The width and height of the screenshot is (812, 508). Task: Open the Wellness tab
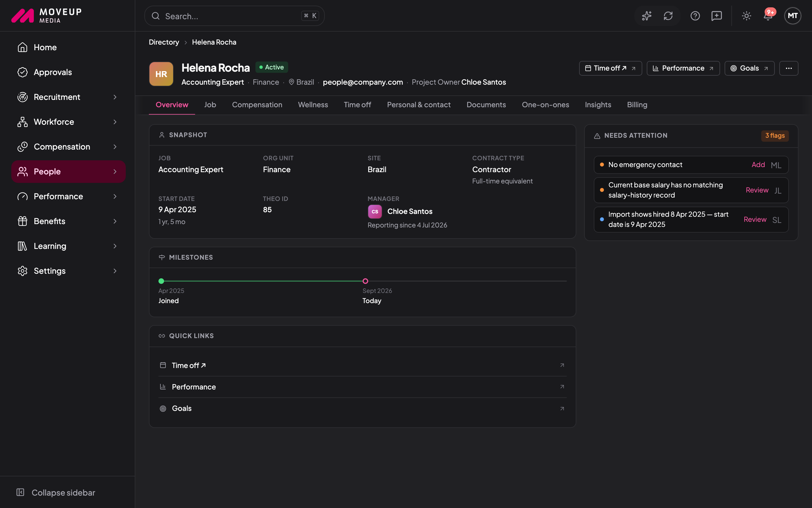(x=313, y=105)
